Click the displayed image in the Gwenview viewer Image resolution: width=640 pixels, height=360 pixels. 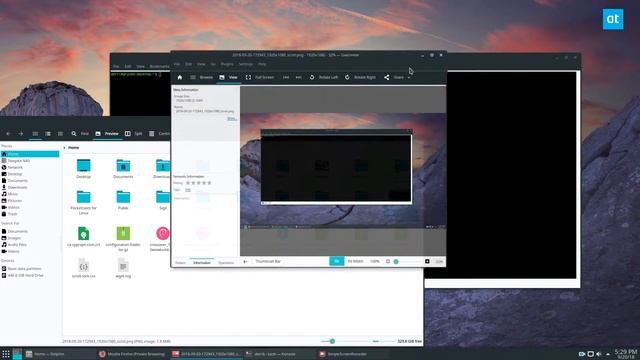(343, 171)
